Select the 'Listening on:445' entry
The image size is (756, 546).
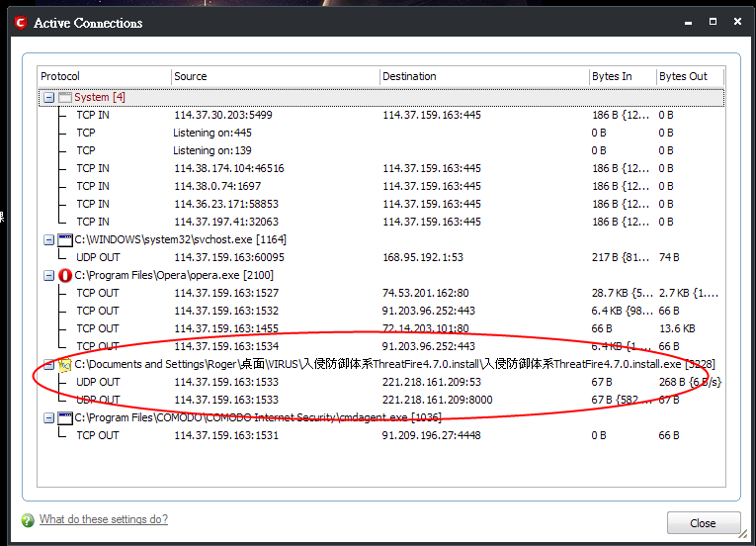(x=212, y=133)
